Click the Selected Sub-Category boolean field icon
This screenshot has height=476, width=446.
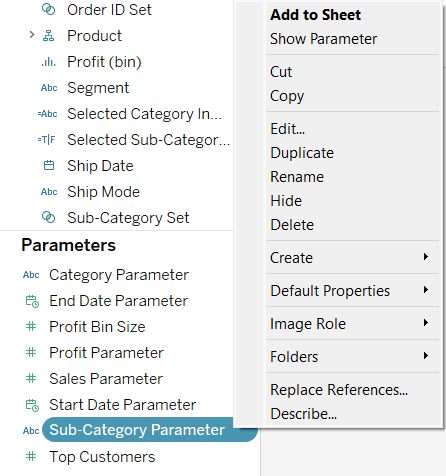click(x=47, y=140)
